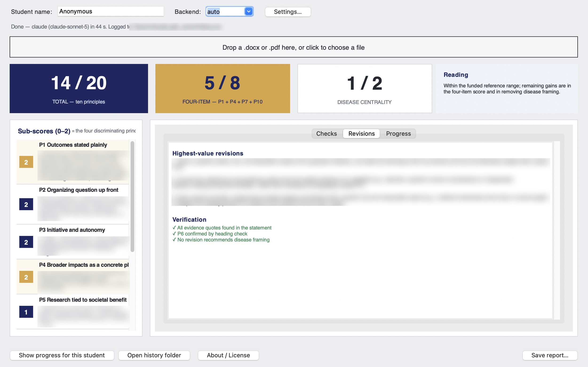The height and width of the screenshot is (367, 588).
Task: Click Save report... button
Action: (550, 355)
